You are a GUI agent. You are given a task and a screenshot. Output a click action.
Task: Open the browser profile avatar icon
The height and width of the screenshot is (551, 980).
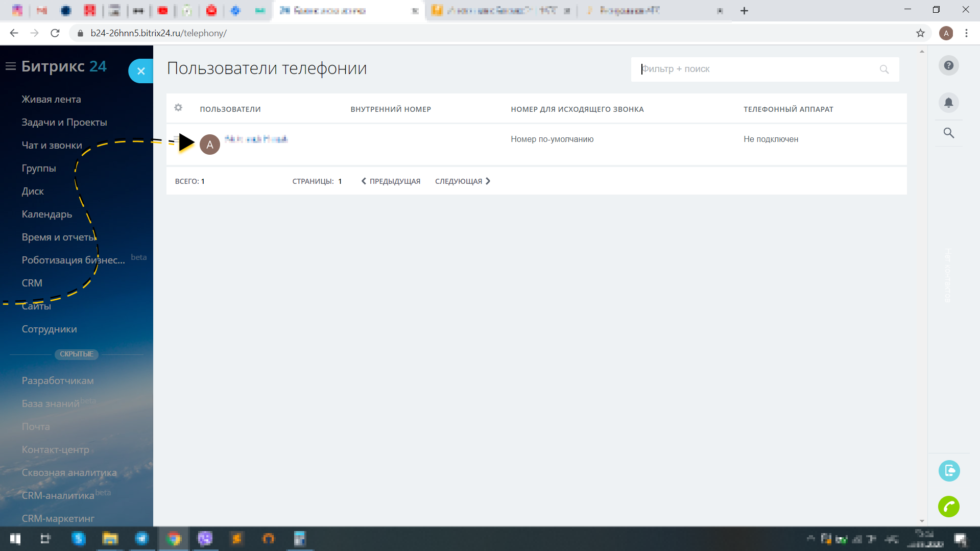(946, 33)
